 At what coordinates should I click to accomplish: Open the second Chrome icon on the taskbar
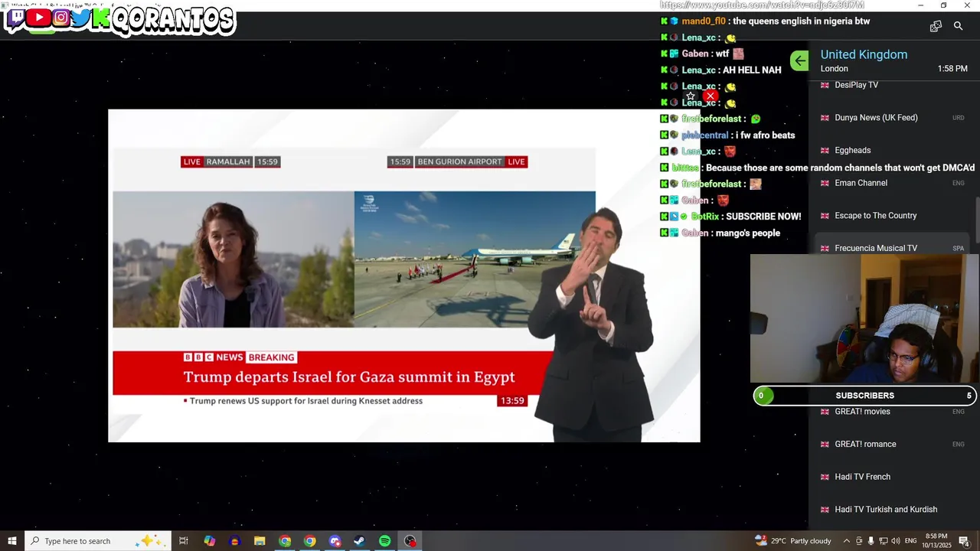(x=309, y=541)
